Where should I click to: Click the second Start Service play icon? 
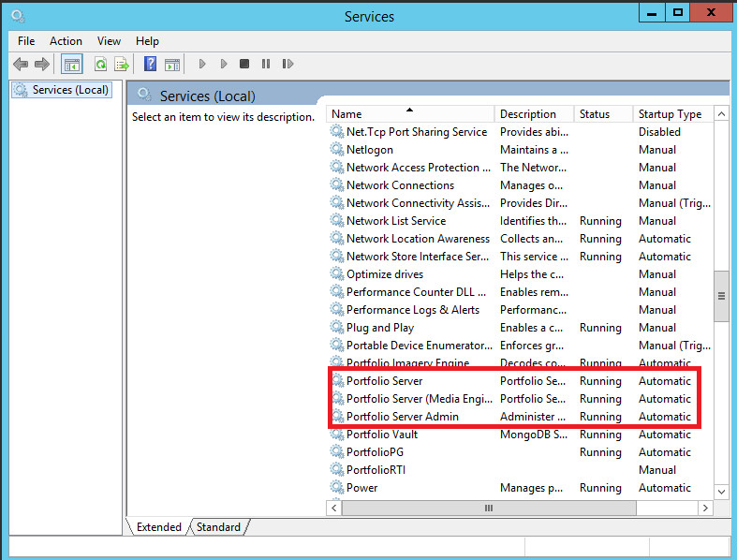click(224, 64)
